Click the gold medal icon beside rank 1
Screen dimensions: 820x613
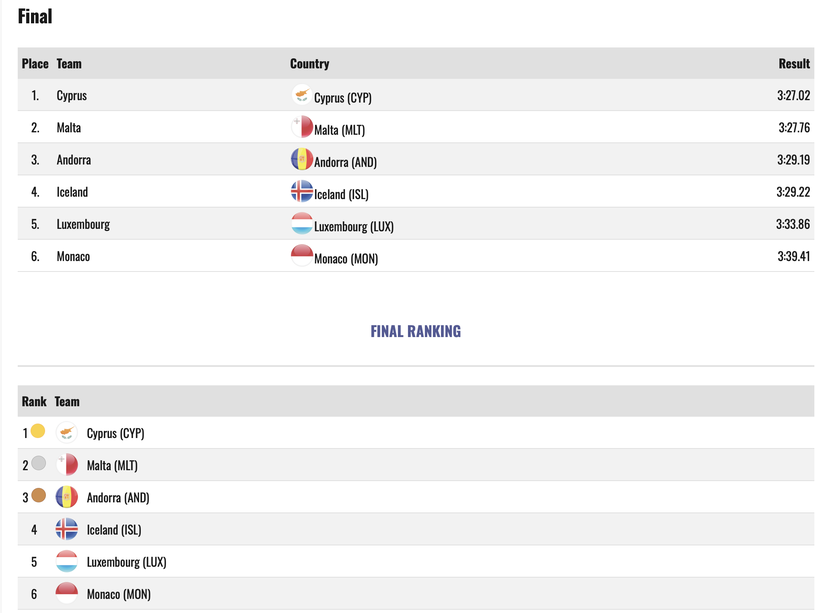coord(38,431)
